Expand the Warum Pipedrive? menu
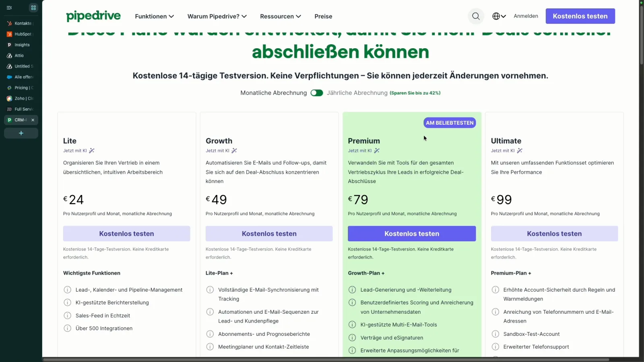Viewport: 644px width, 362px height. click(217, 16)
